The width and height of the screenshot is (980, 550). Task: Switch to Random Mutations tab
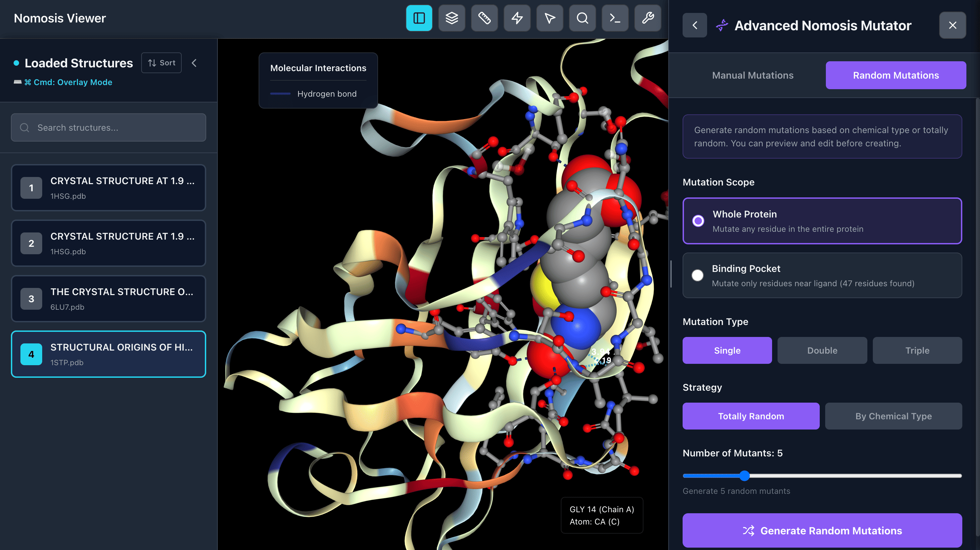(895, 75)
